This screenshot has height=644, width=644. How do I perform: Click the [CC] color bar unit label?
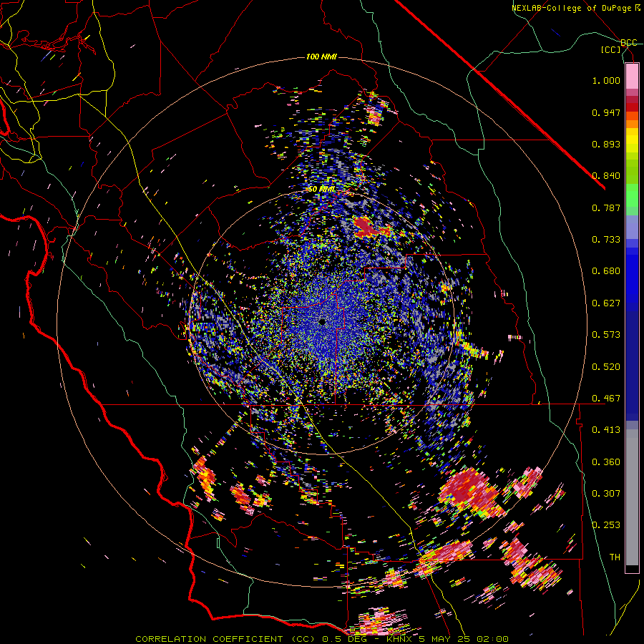coord(611,49)
